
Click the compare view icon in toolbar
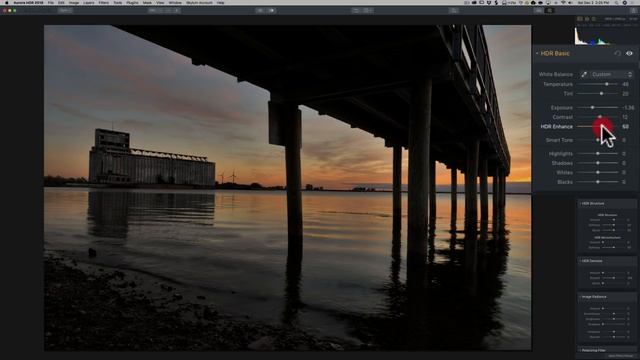[271, 10]
